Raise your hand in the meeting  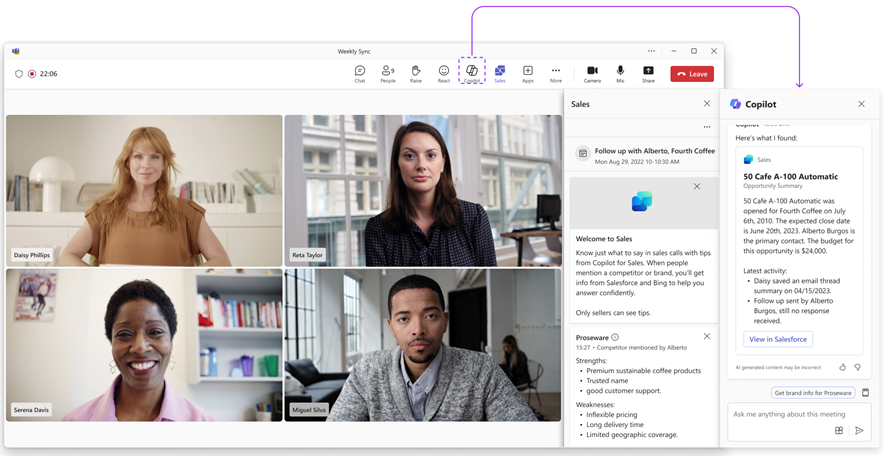[x=416, y=72]
